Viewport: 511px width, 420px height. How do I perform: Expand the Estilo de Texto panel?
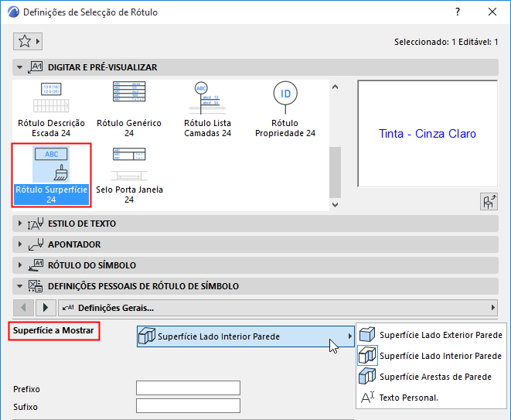tap(19, 224)
